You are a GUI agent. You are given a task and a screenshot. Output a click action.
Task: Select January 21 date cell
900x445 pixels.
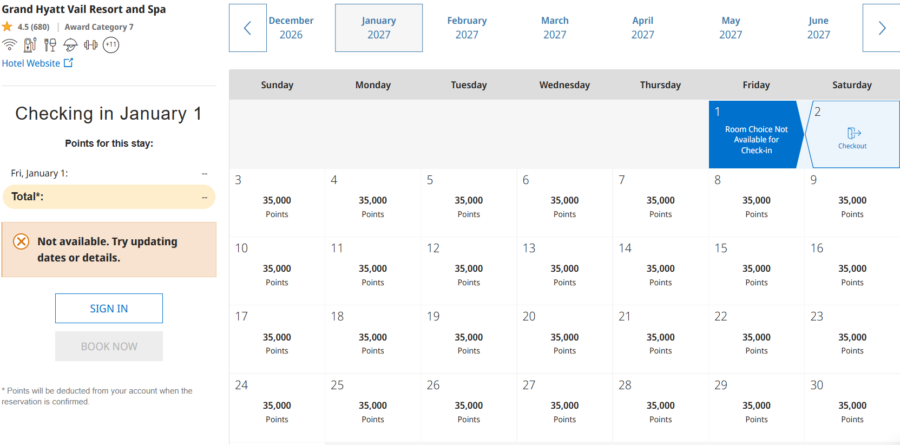[660, 339]
